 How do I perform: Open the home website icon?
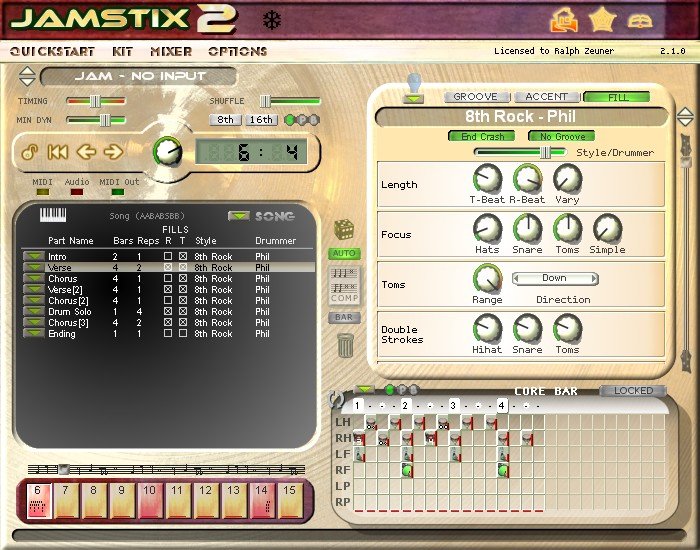[x=563, y=20]
